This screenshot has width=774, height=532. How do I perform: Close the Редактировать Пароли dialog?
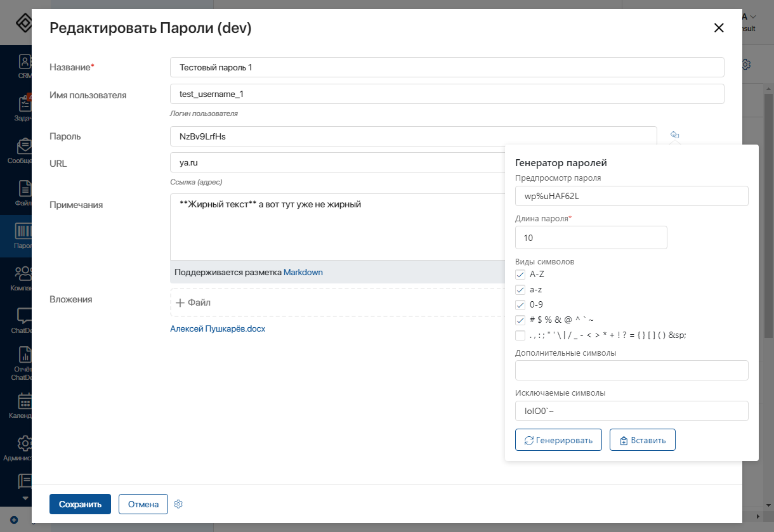[x=719, y=28]
